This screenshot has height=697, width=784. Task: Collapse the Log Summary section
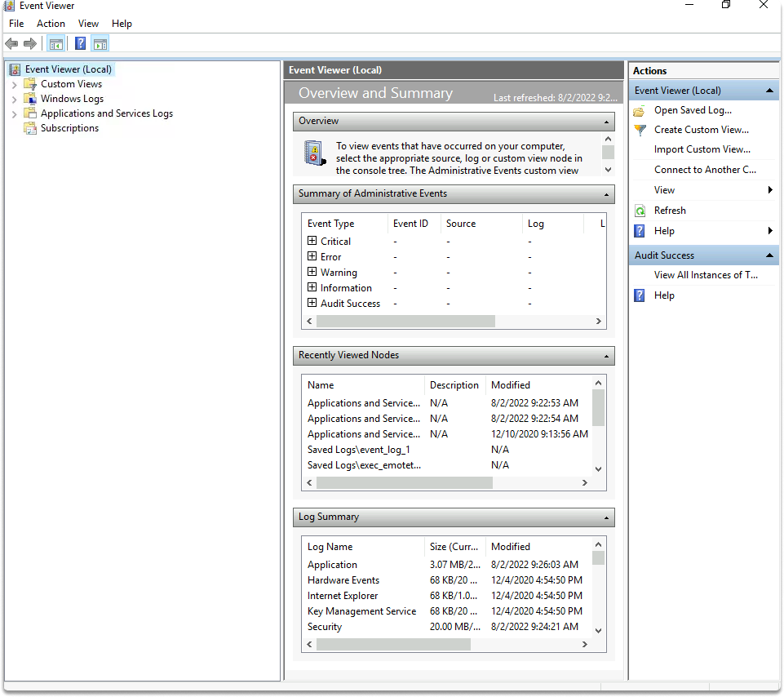(x=606, y=518)
